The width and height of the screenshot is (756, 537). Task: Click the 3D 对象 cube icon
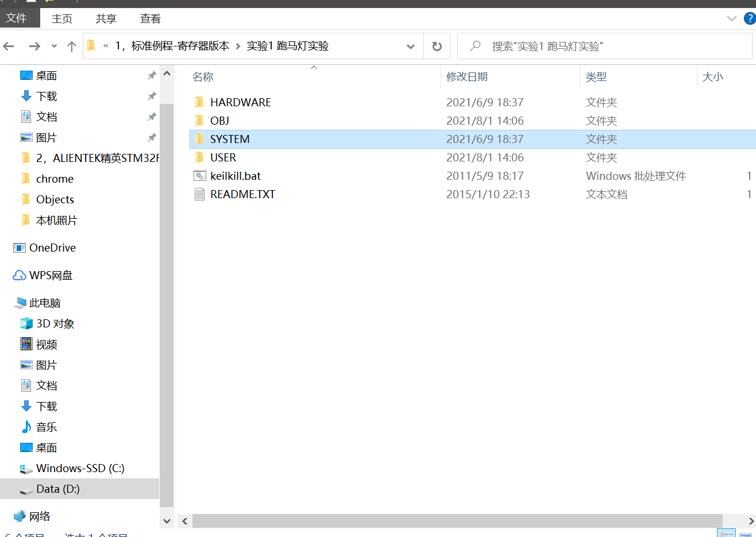click(26, 323)
